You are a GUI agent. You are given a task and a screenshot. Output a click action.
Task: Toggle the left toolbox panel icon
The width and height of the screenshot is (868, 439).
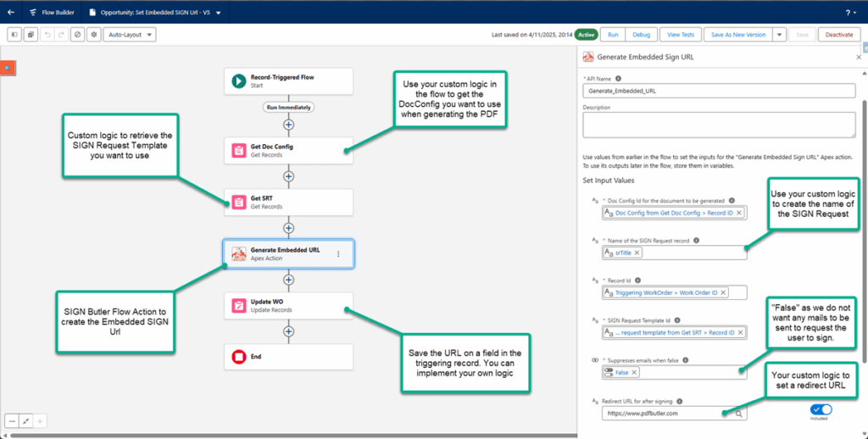14,35
